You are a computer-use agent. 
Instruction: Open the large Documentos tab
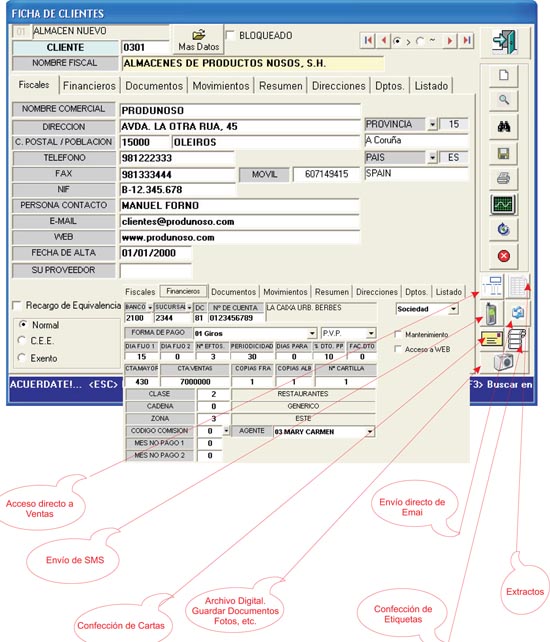154,86
